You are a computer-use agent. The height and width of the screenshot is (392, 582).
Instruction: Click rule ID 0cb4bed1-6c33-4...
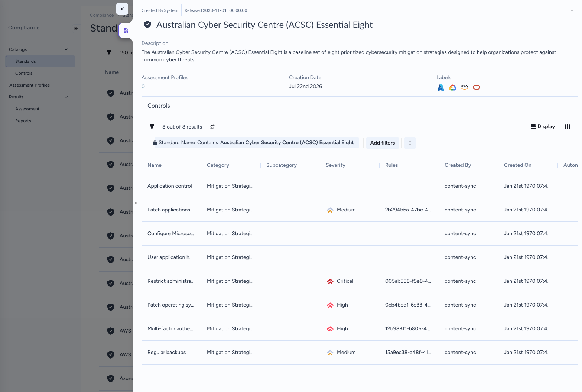408,305
